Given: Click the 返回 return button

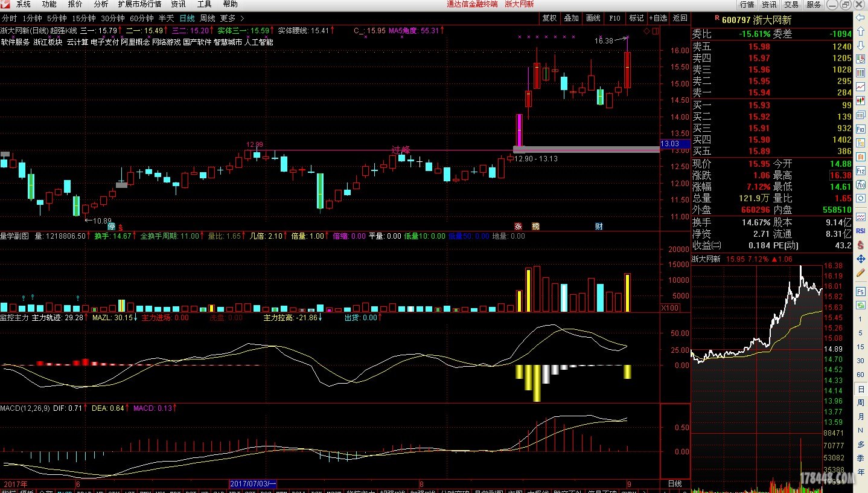Looking at the screenshot, I should coord(680,18).
